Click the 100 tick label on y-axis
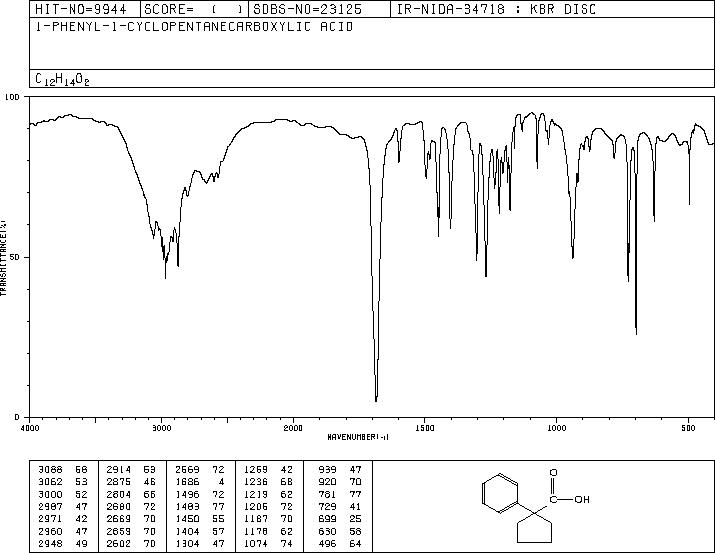Screen dimensions: 715x553 pos(13,97)
